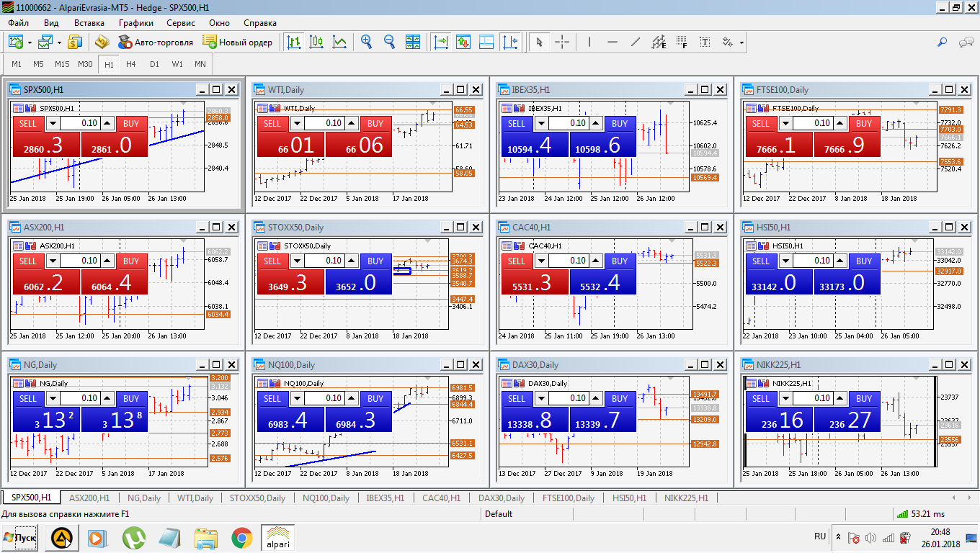980x553 pixels.
Task: Select the text label tool
Action: click(x=705, y=42)
